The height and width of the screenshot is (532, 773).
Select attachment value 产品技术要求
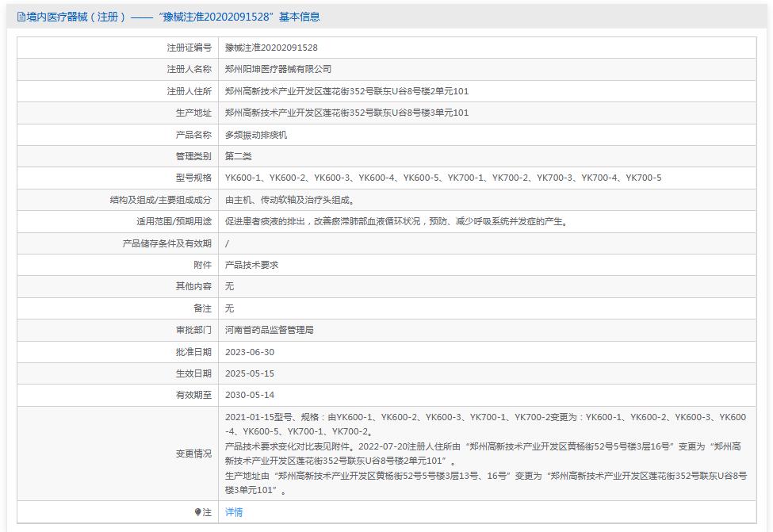pyautogui.click(x=251, y=265)
